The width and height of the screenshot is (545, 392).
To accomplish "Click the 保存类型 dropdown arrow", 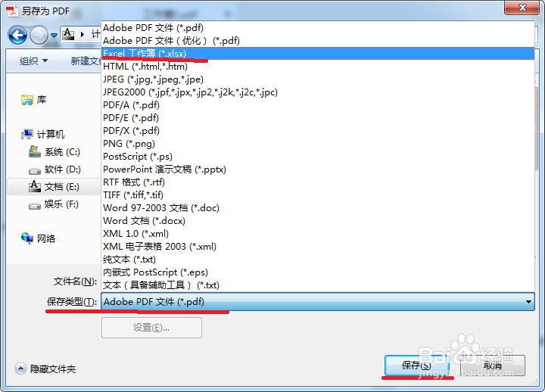I will 528,302.
